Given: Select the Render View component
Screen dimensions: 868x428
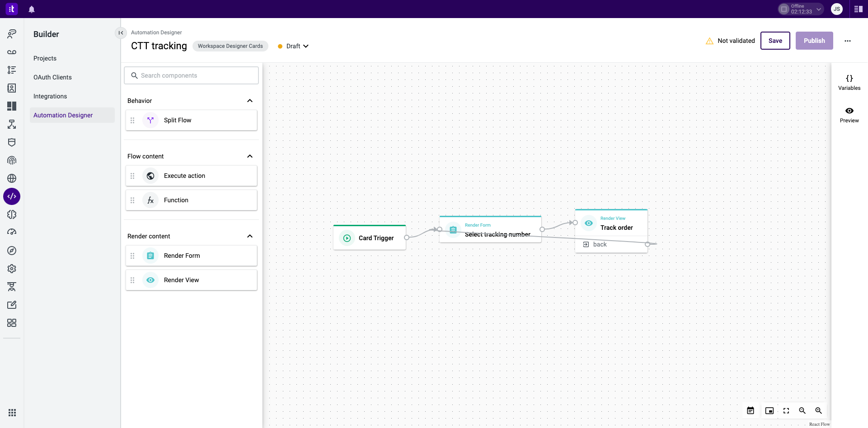Looking at the screenshot, I should tap(192, 280).
